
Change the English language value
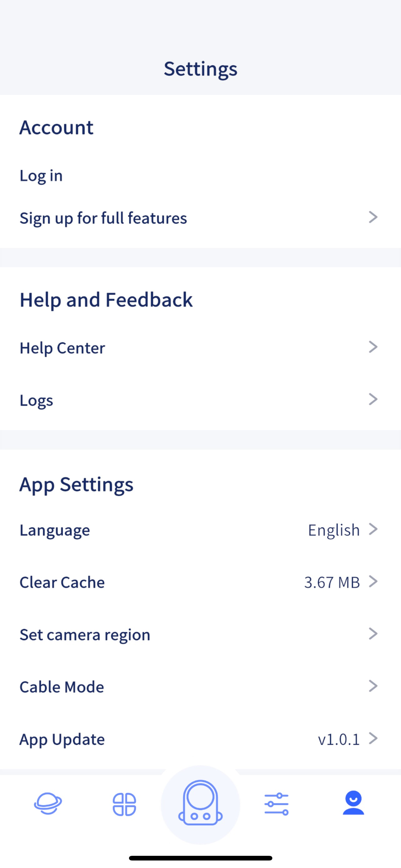[334, 530]
